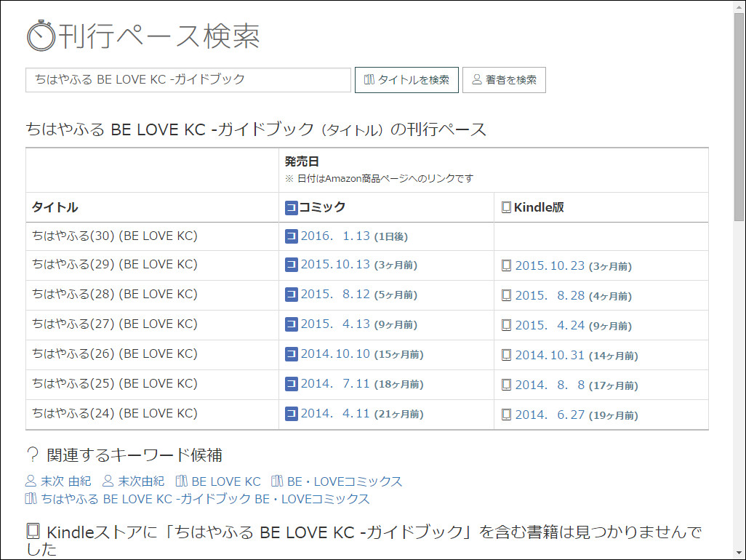
Task: Click Kindle icon next to 2014.8.8
Action: coord(507,385)
